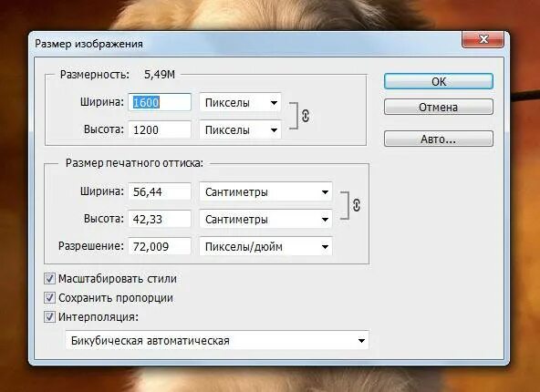Open the print width Сантиметры dropdown
This screenshot has width=540, height=392.
click(x=265, y=191)
